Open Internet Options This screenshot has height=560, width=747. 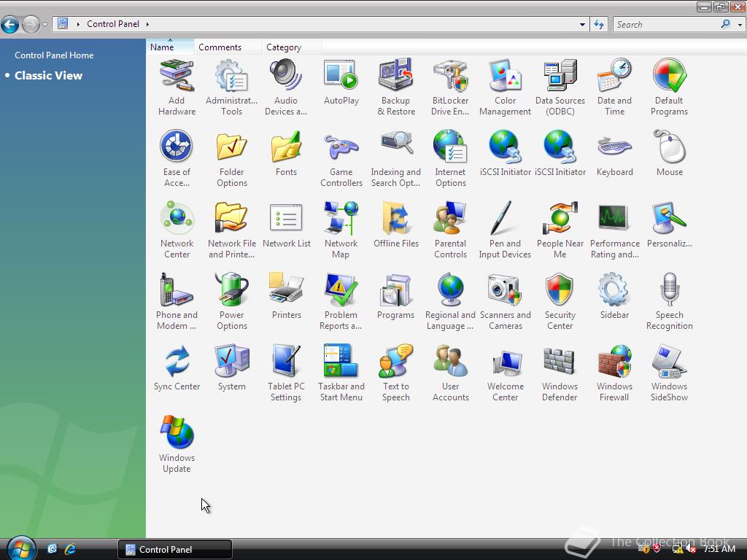pos(450,158)
